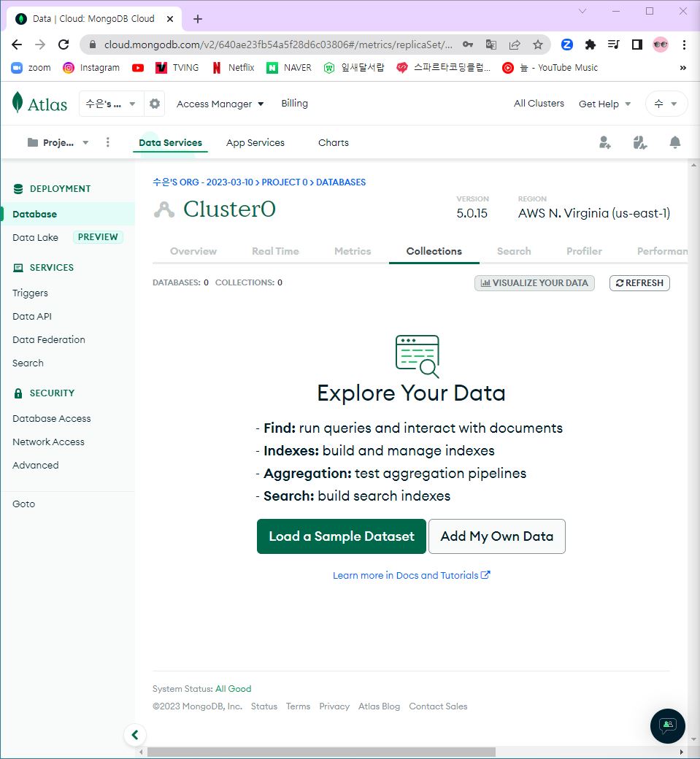Open the Chrome three-dot menu
Screen dimensions: 700x759
(684, 45)
